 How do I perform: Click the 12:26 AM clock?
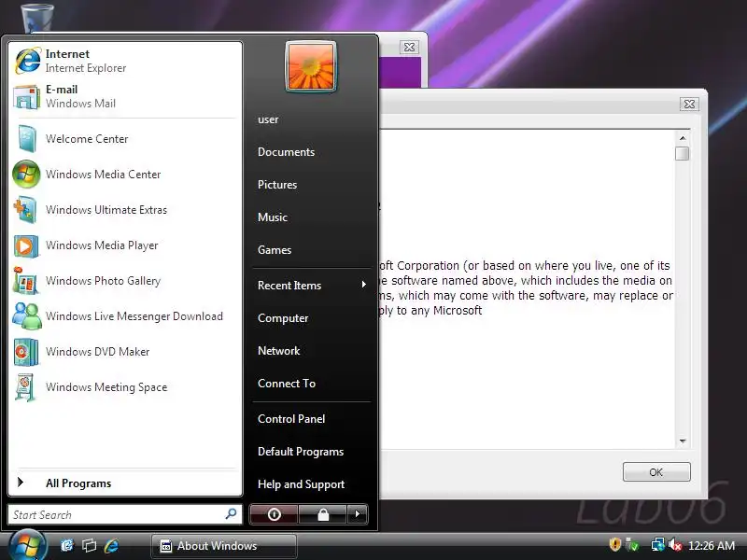712,546
